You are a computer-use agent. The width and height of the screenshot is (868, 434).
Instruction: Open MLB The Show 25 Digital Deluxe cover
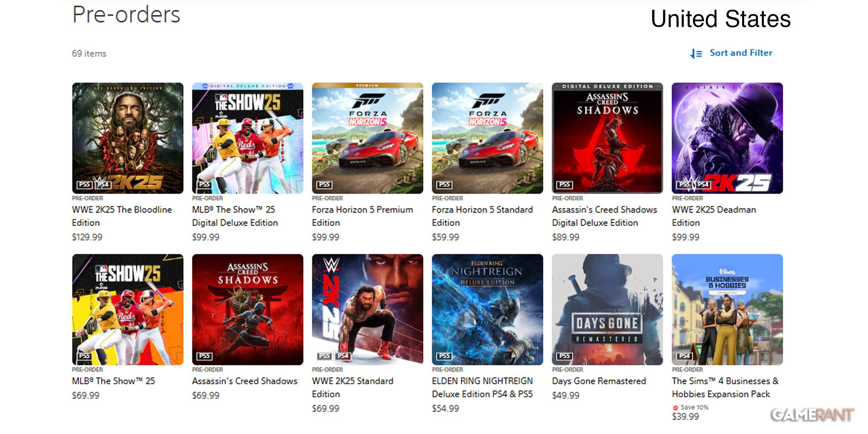[x=248, y=138]
